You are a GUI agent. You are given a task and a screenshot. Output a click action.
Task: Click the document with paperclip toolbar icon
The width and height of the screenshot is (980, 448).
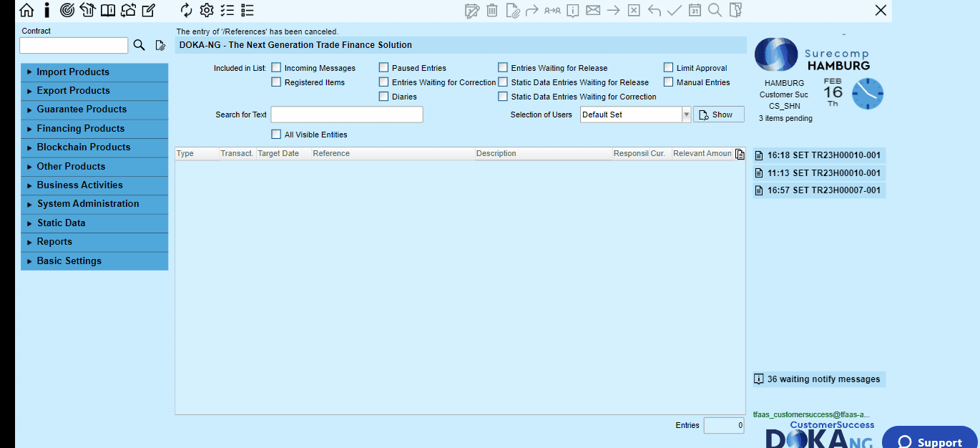pos(512,10)
